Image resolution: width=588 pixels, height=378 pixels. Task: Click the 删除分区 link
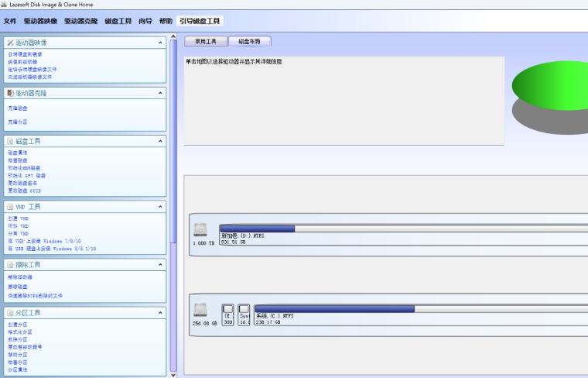tap(18, 340)
